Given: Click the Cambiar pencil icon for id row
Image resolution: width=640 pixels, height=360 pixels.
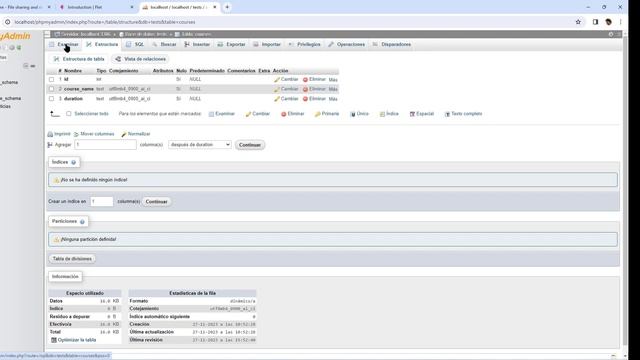Looking at the screenshot, I should click(277, 80).
